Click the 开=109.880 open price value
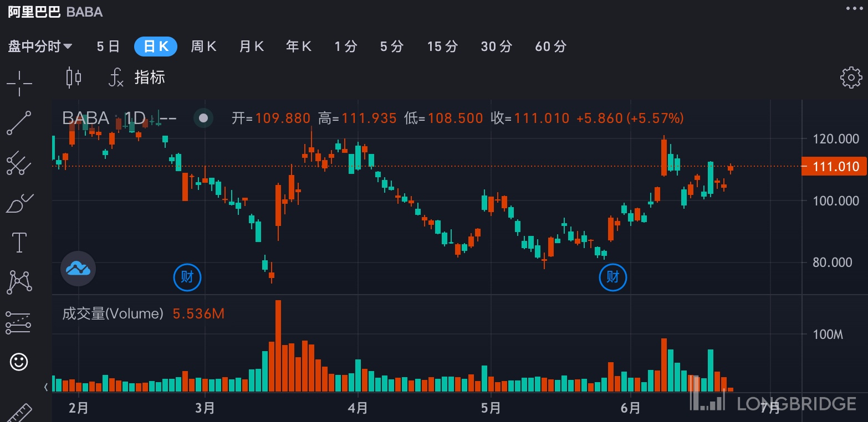 (271, 118)
